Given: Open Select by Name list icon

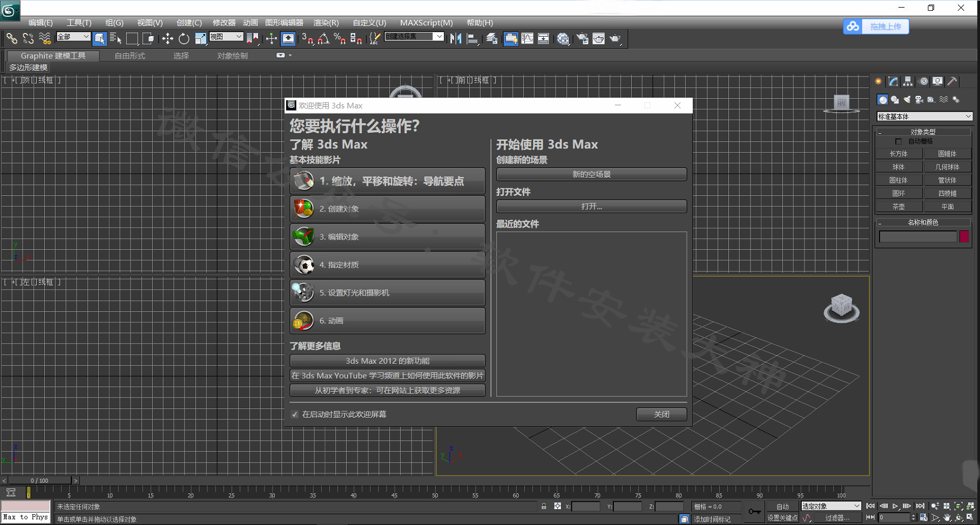Looking at the screenshot, I should click(x=116, y=38).
